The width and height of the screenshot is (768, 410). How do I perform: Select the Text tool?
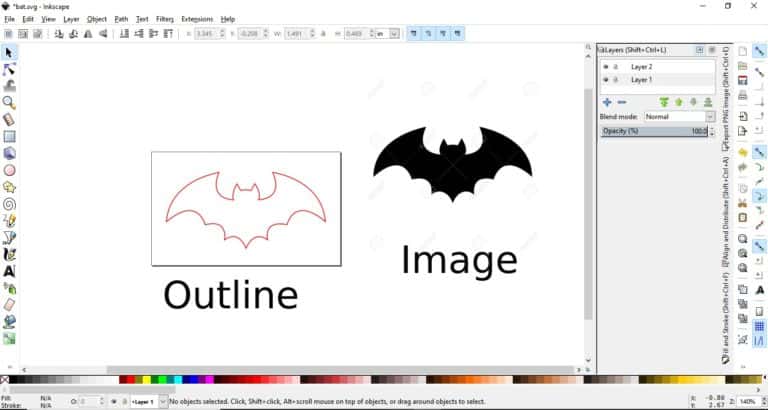click(x=9, y=271)
